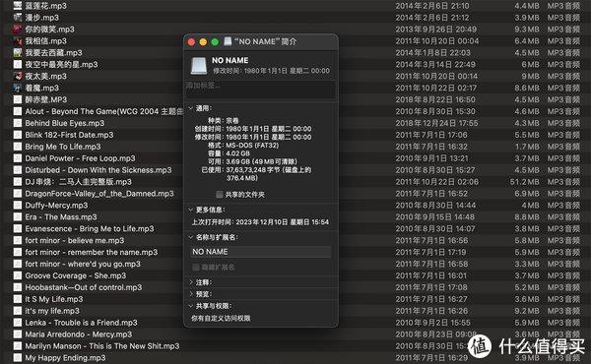Click the 格式 MS-DOS (FAT32) value
Screen dimensions: 591x364
[252, 146]
